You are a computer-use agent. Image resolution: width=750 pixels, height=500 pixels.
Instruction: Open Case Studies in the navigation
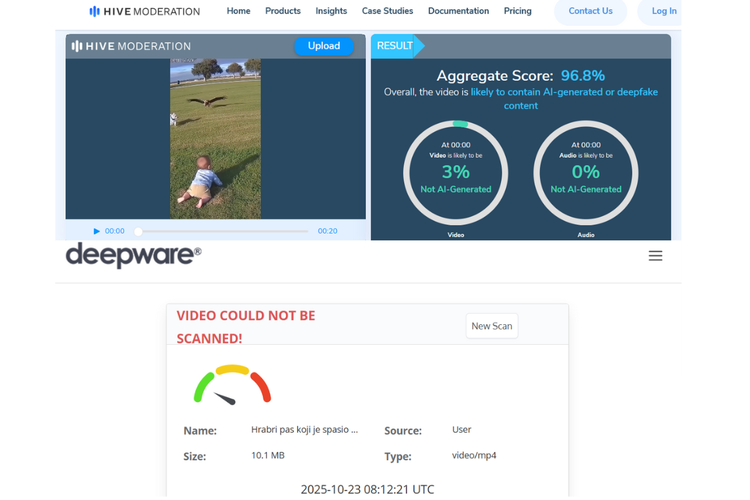(x=387, y=11)
